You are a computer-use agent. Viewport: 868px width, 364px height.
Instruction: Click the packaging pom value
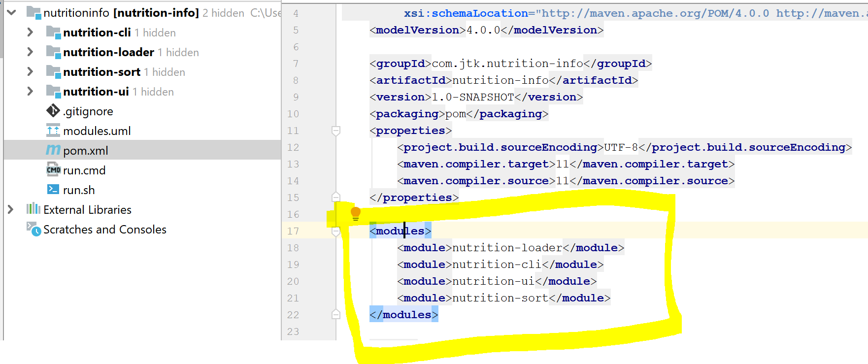coord(456,113)
